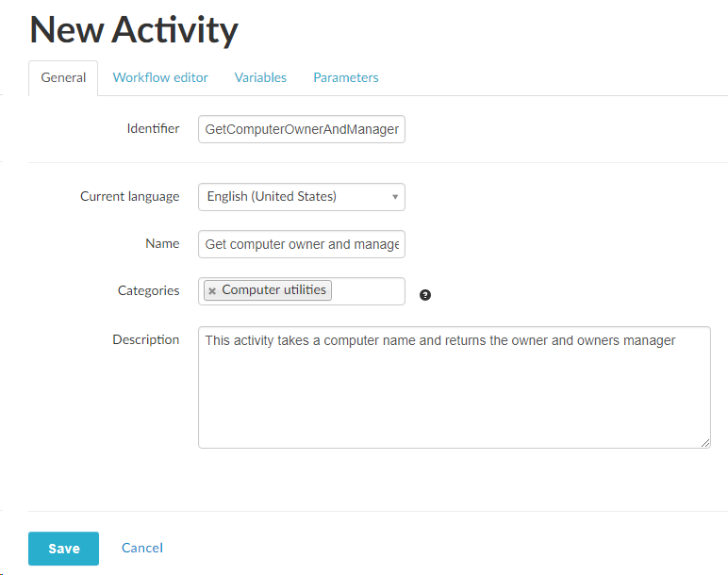Remove the Computer utilities category tag
728x575 pixels.
212,291
